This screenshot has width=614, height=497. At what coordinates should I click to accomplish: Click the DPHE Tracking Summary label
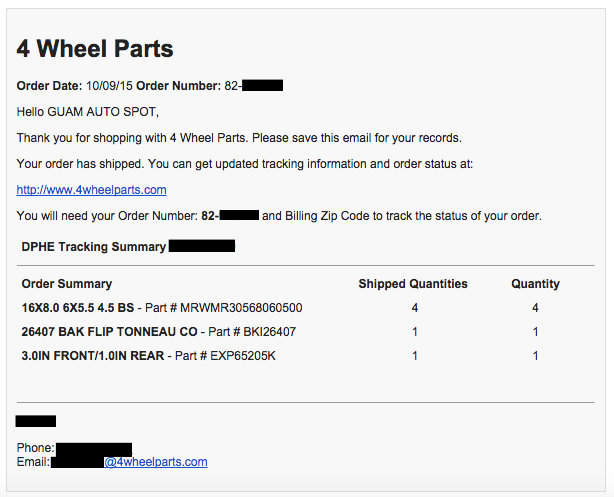click(x=94, y=247)
